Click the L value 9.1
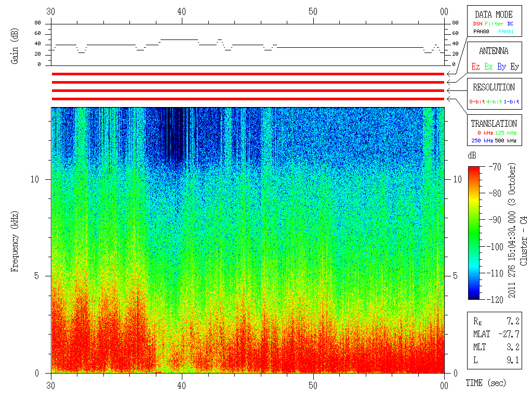 point(513,360)
